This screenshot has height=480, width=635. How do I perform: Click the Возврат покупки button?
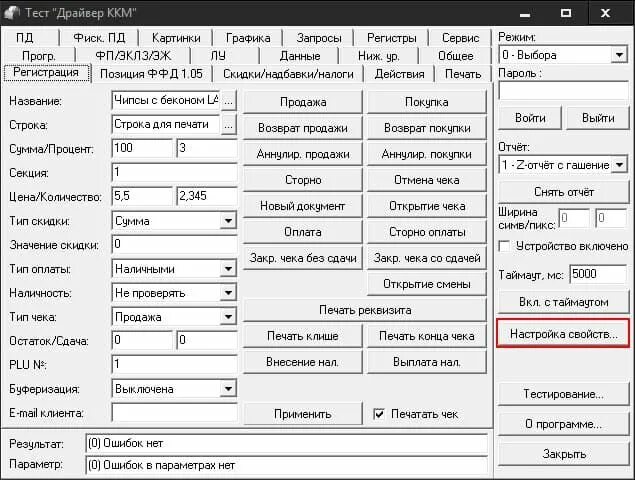(427, 128)
